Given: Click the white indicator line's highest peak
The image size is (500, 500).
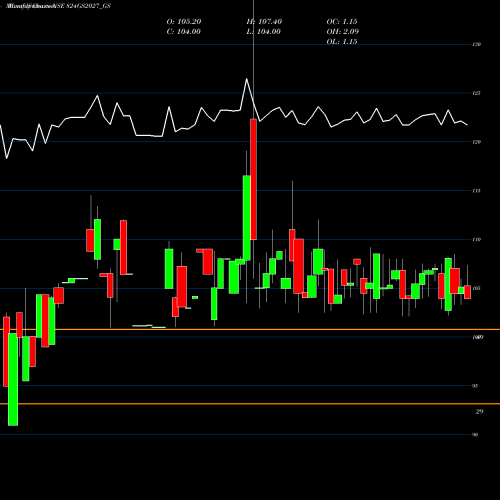Looking at the screenshot, I should pyautogui.click(x=247, y=79).
